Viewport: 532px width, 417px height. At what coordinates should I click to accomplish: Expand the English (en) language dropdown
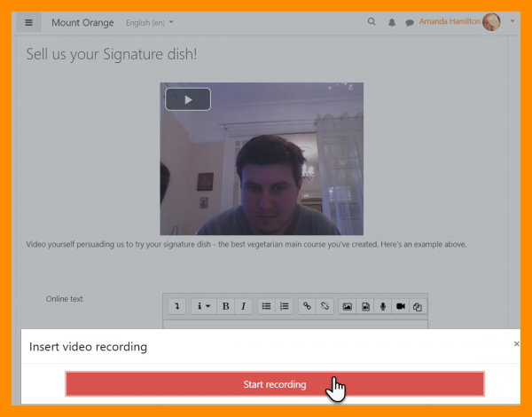[150, 22]
